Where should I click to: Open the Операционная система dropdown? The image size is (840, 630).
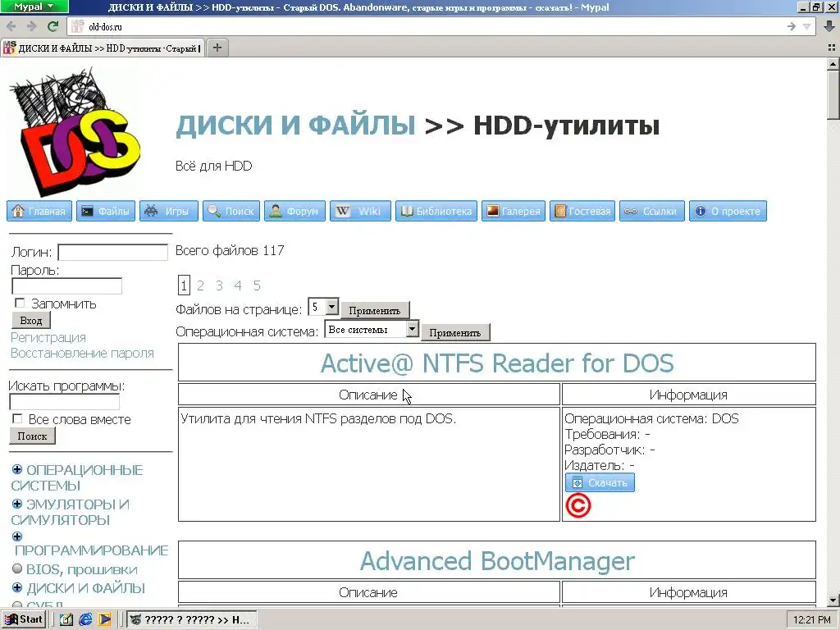(x=372, y=330)
